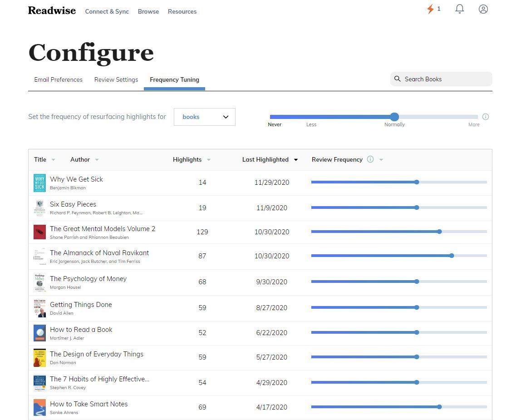Open The Almanack of Naval Ravikant cover
The width and height of the screenshot is (521, 420).
point(39,256)
